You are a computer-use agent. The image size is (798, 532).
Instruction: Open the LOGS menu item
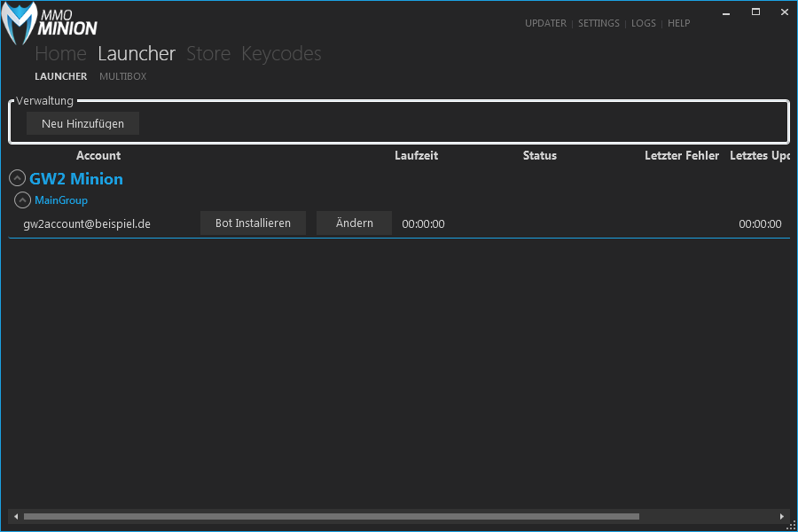tap(644, 24)
